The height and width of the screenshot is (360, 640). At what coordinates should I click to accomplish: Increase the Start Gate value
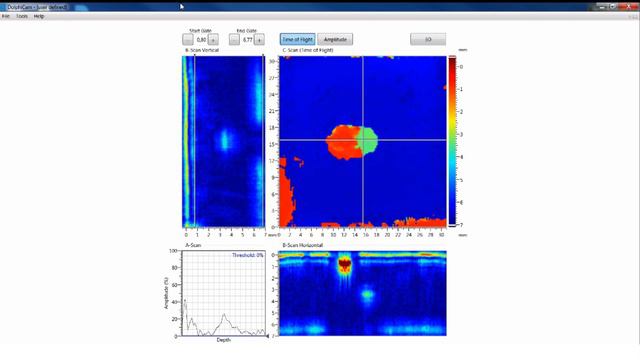coord(213,40)
